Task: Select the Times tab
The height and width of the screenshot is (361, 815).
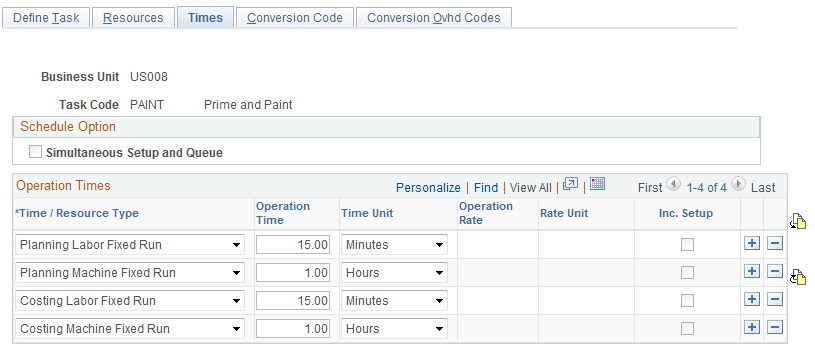Action: coord(205,17)
